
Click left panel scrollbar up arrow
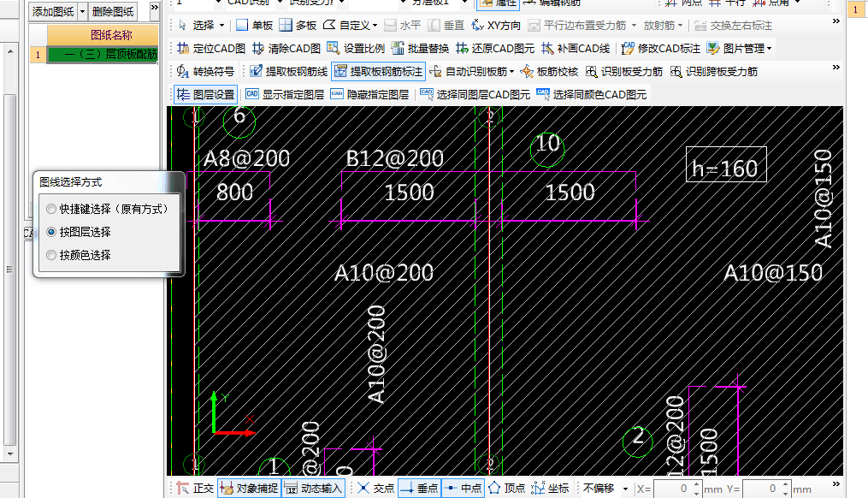coord(10,51)
